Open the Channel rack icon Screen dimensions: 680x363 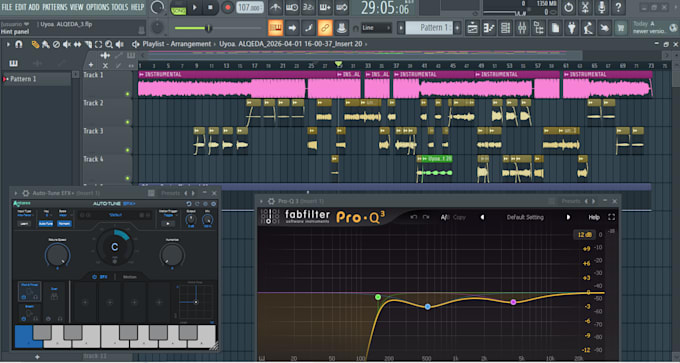coord(506,28)
